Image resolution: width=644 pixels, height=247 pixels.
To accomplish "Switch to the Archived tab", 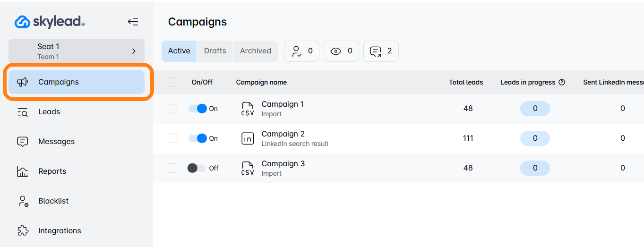I will (x=255, y=51).
